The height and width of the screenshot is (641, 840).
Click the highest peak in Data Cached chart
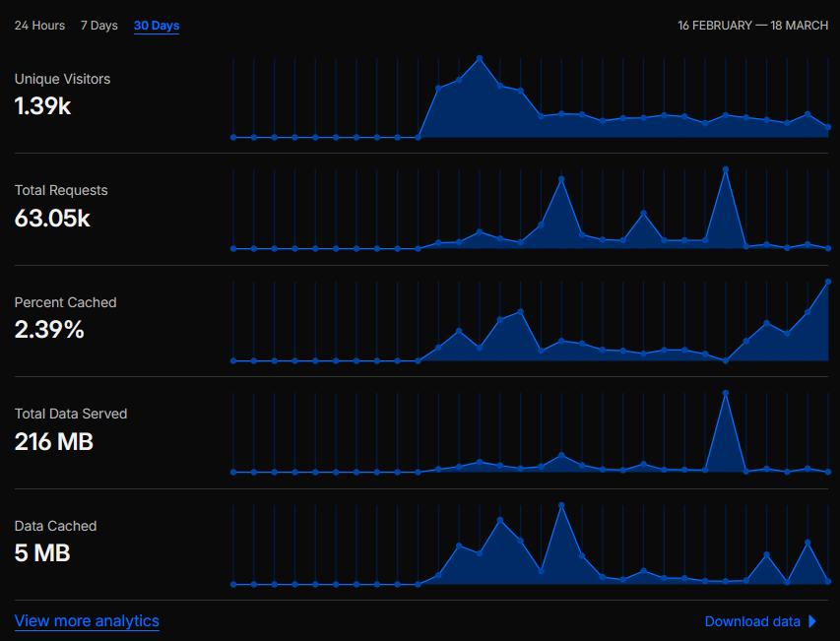tap(561, 505)
